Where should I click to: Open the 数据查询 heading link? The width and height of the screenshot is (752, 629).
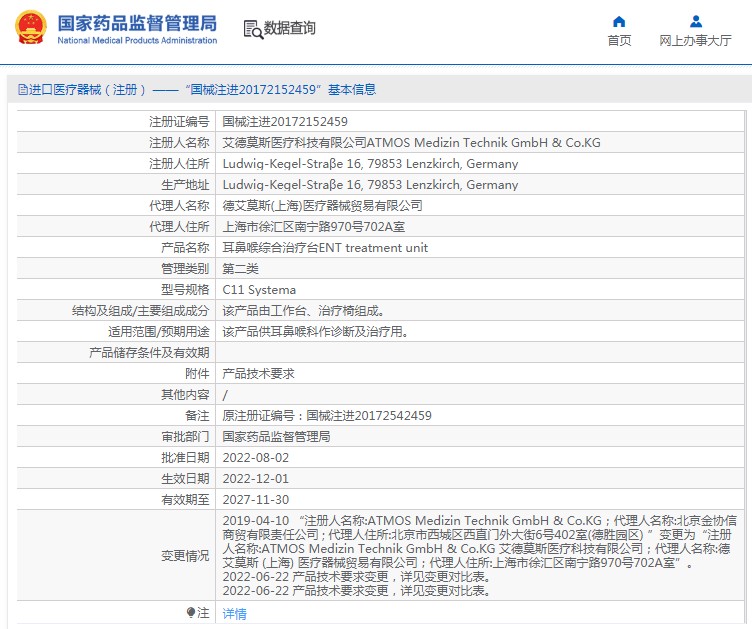click(x=290, y=28)
